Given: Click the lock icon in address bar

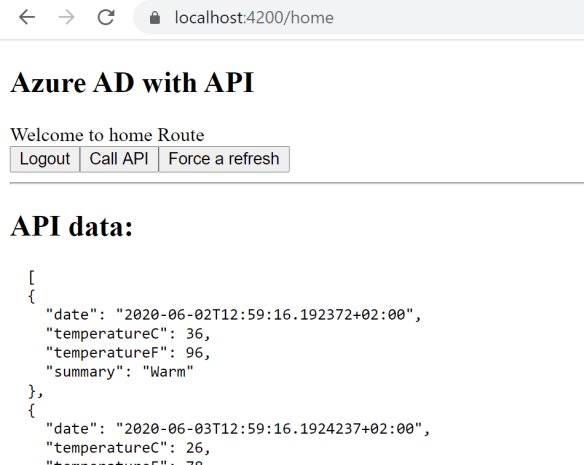Looking at the screenshot, I should tap(155, 18).
